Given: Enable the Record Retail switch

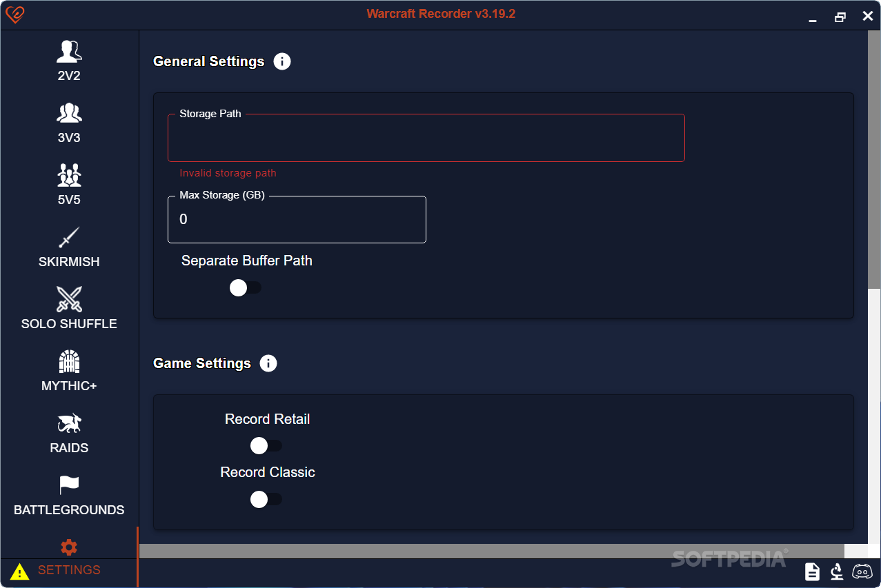Looking at the screenshot, I should pos(266,446).
